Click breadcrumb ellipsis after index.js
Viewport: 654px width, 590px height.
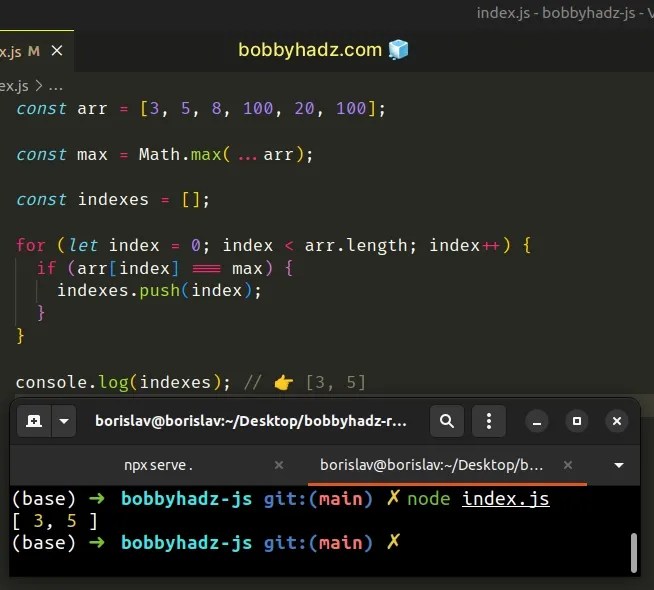(55, 87)
